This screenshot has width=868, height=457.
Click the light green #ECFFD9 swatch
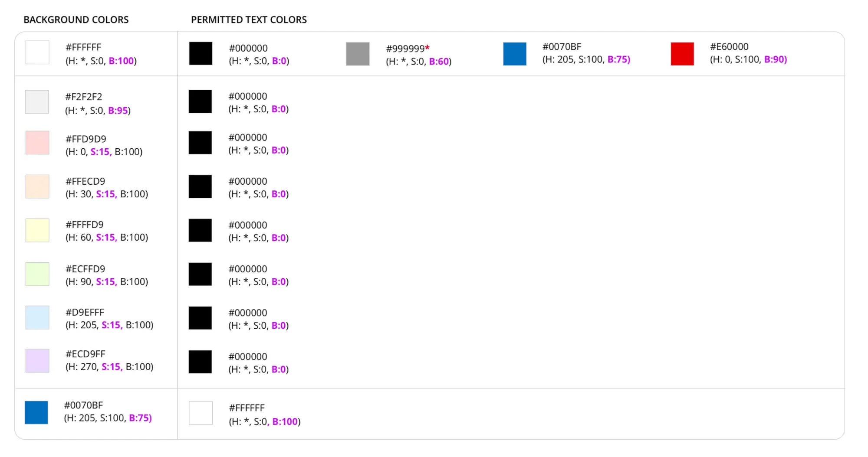point(37,274)
